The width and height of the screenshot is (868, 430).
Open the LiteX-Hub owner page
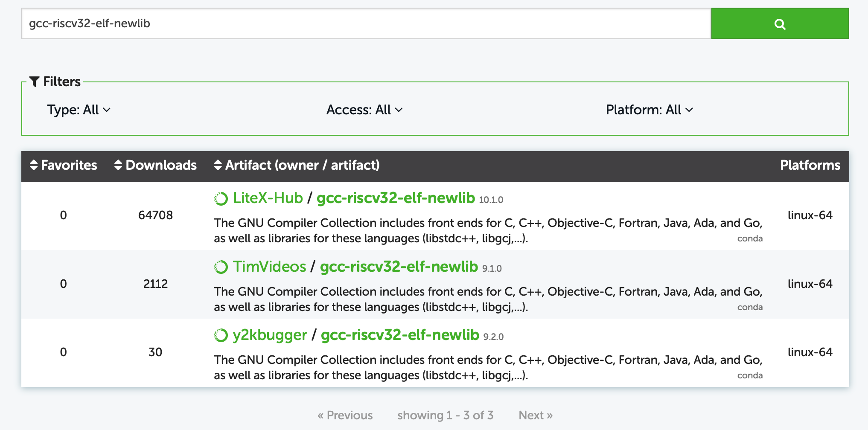tap(268, 198)
